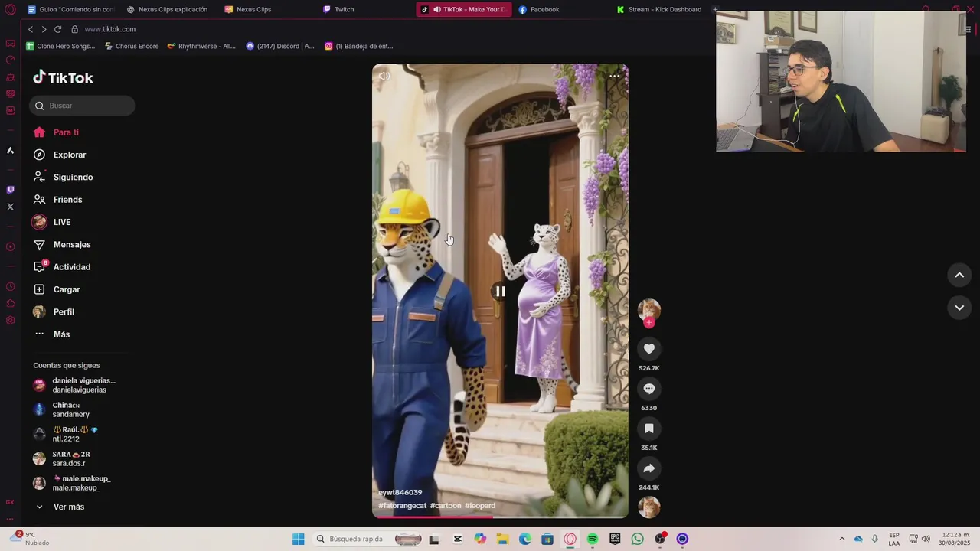
Task: Click the Cargar upload option
Action: coord(56,289)
